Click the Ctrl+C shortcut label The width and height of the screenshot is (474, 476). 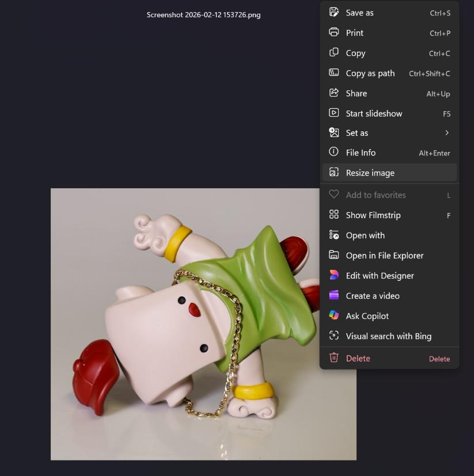point(439,54)
